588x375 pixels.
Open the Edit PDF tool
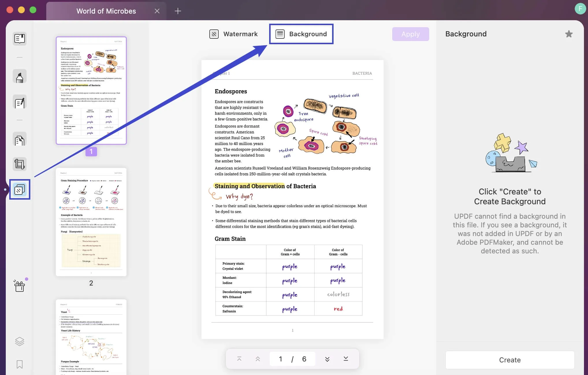[x=20, y=102]
